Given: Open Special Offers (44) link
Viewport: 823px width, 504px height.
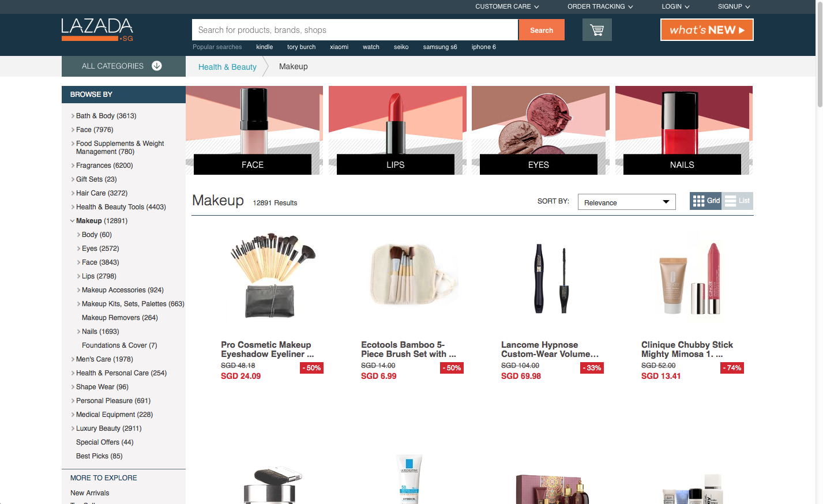Looking at the screenshot, I should pos(105,442).
